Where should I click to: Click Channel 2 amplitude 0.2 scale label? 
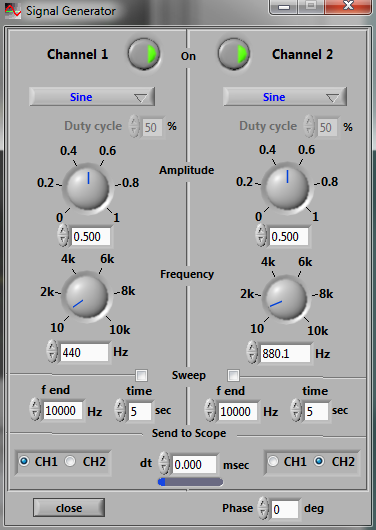tap(244, 182)
